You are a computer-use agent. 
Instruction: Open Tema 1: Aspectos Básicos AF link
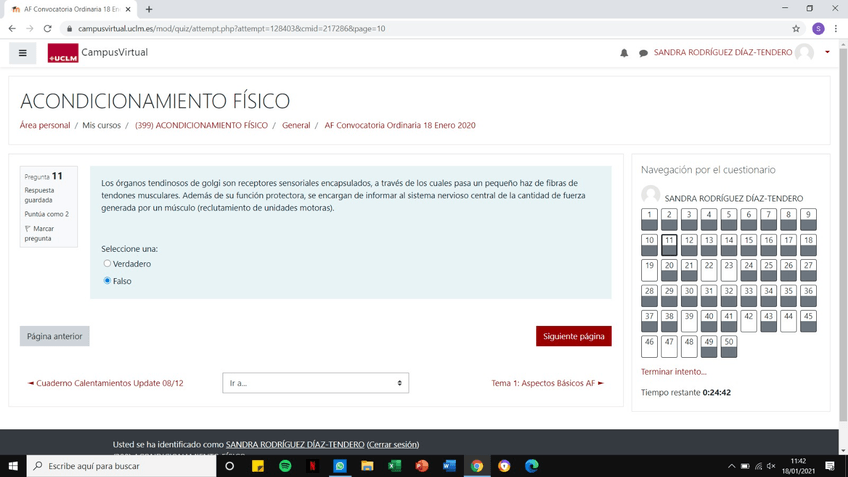pyautogui.click(x=547, y=383)
